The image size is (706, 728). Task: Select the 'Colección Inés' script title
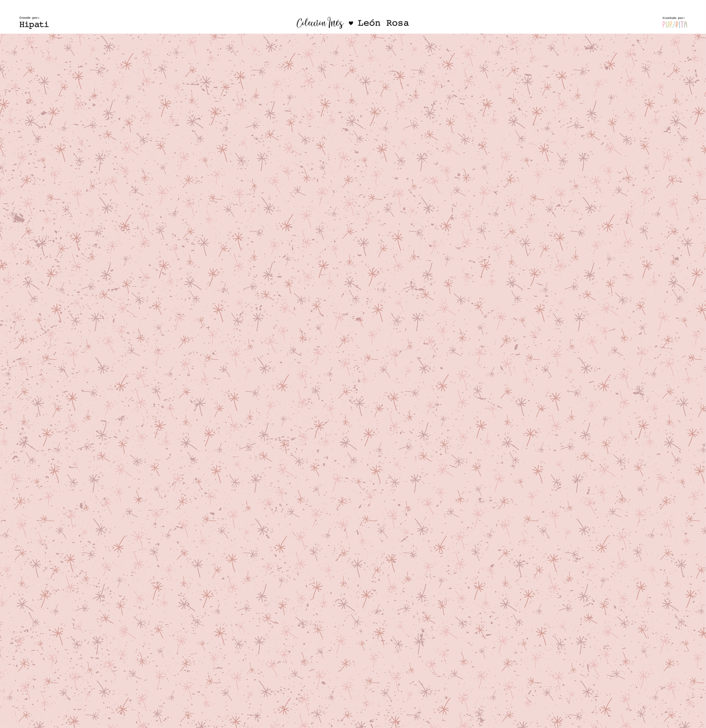tap(320, 23)
